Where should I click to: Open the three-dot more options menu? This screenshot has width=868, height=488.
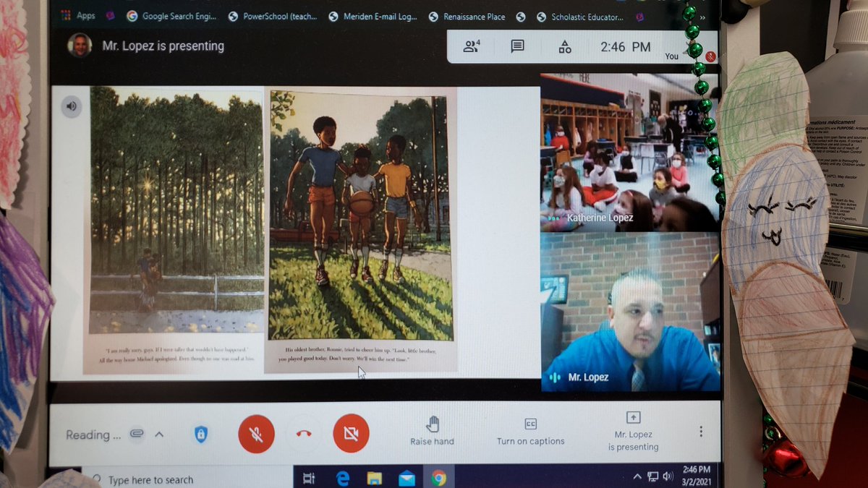(x=700, y=432)
